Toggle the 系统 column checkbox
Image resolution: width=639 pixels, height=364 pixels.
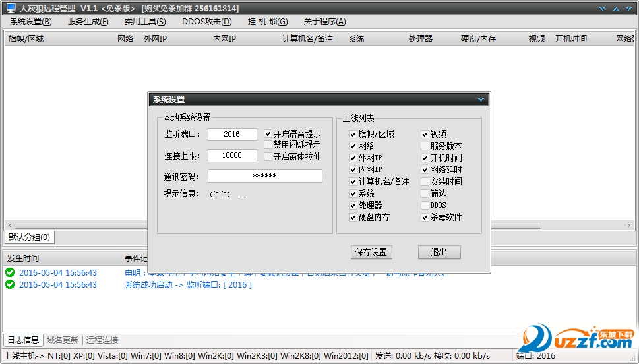pos(353,193)
